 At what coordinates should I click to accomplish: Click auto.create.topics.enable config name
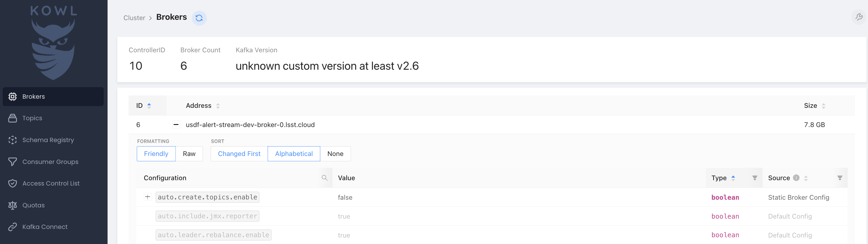click(x=208, y=197)
